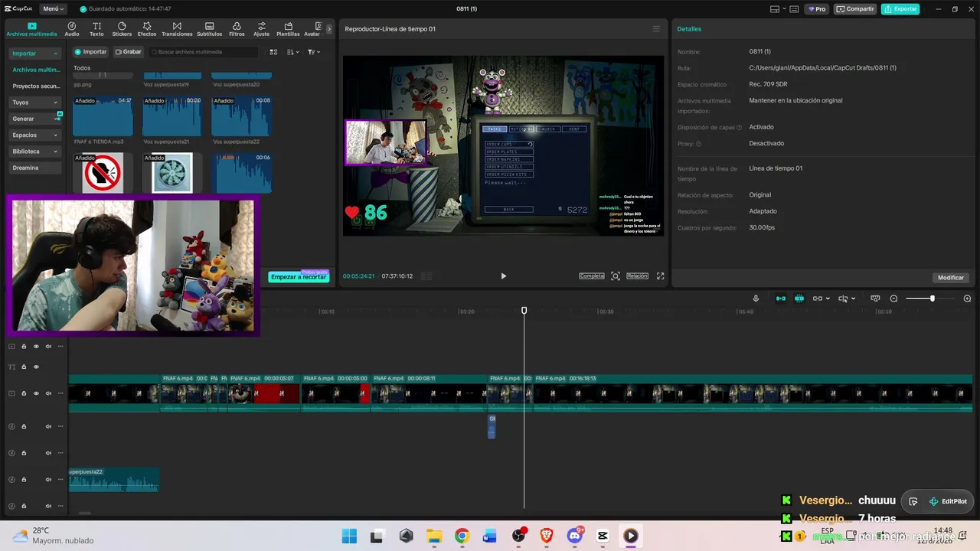Image resolution: width=980 pixels, height=551 pixels.
Task: Mute the main FNAF 6.mp4 video track
Action: 48,393
